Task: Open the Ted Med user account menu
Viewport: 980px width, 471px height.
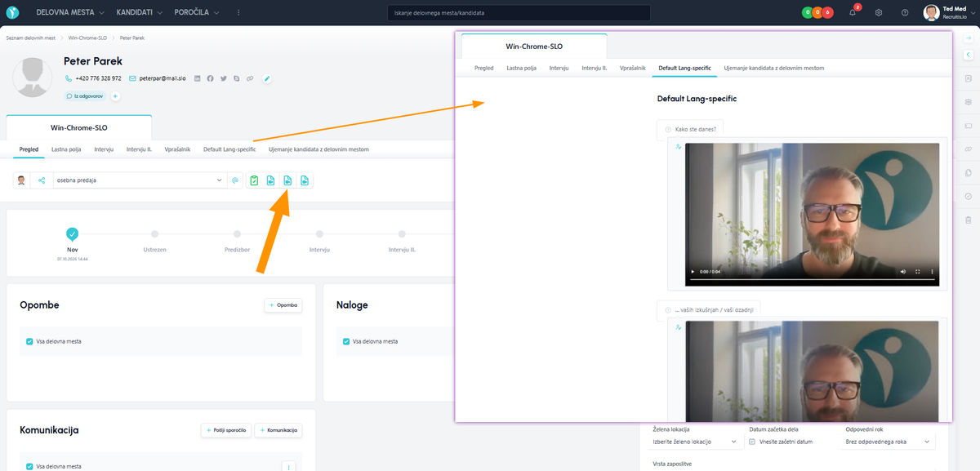Action: point(948,13)
